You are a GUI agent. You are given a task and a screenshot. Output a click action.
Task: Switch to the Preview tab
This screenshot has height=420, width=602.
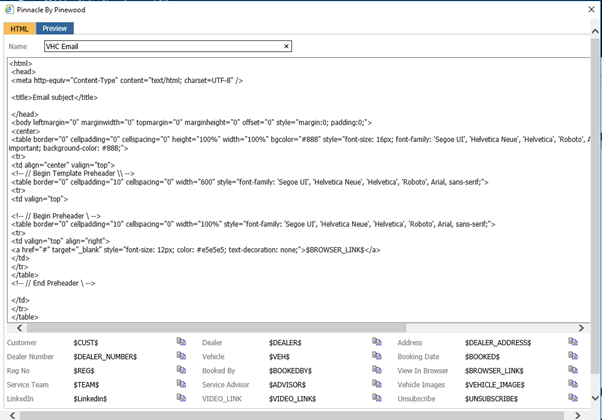[55, 29]
